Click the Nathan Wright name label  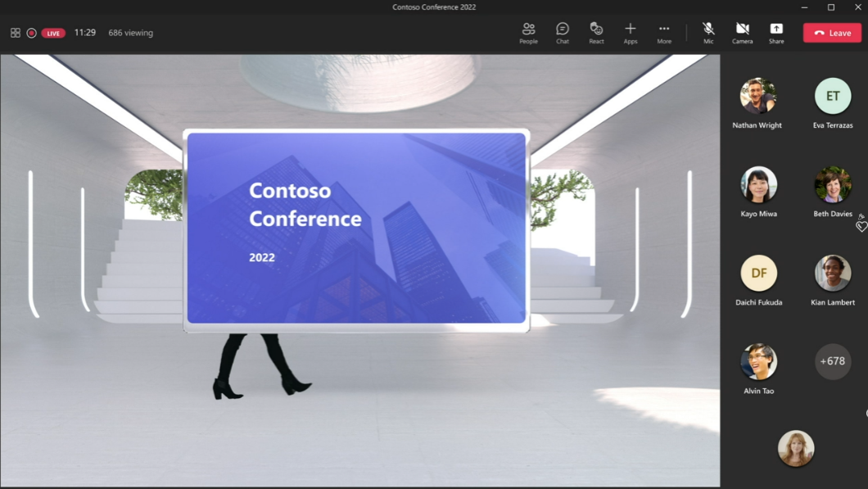757,125
